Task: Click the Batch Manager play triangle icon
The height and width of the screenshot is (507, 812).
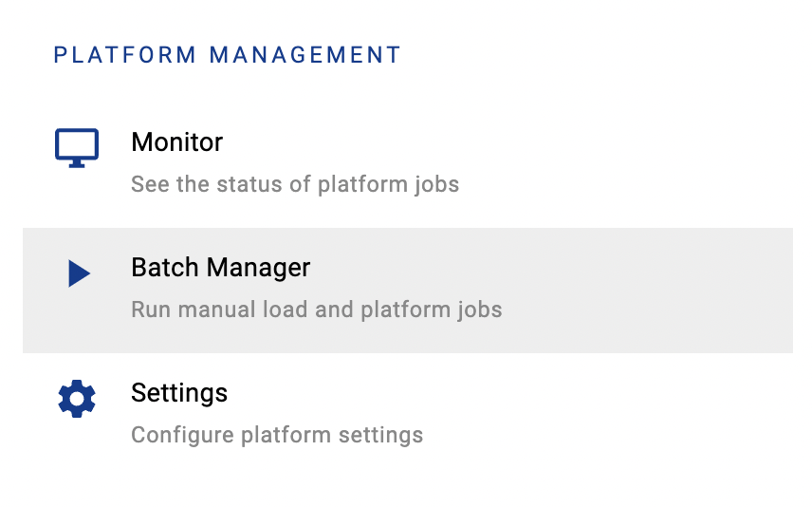Action: (x=79, y=274)
